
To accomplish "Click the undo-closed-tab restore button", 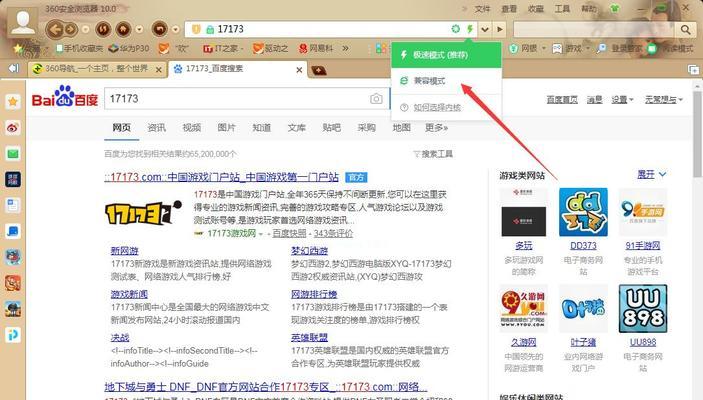I will tap(160, 30).
